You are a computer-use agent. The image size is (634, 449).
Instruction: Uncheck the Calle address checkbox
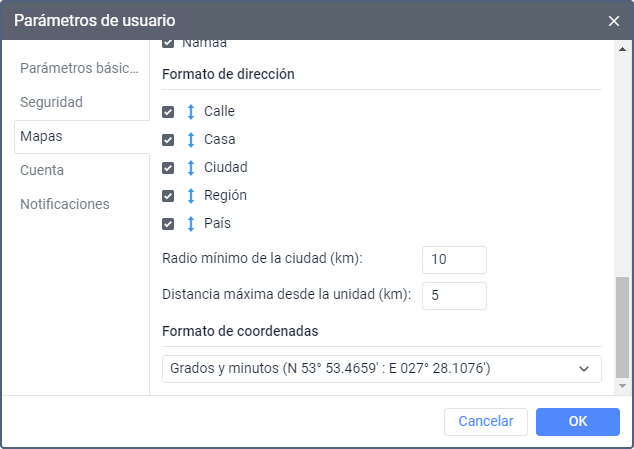coord(168,112)
